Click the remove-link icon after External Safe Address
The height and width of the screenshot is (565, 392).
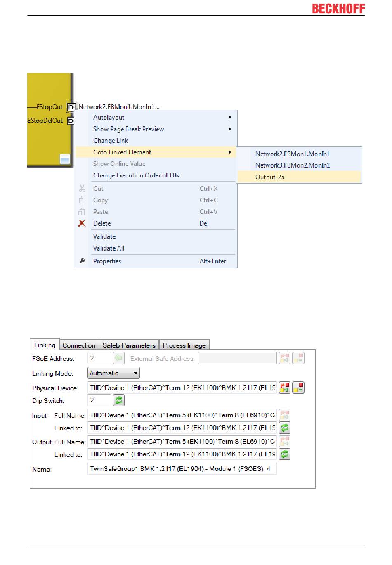(x=298, y=358)
